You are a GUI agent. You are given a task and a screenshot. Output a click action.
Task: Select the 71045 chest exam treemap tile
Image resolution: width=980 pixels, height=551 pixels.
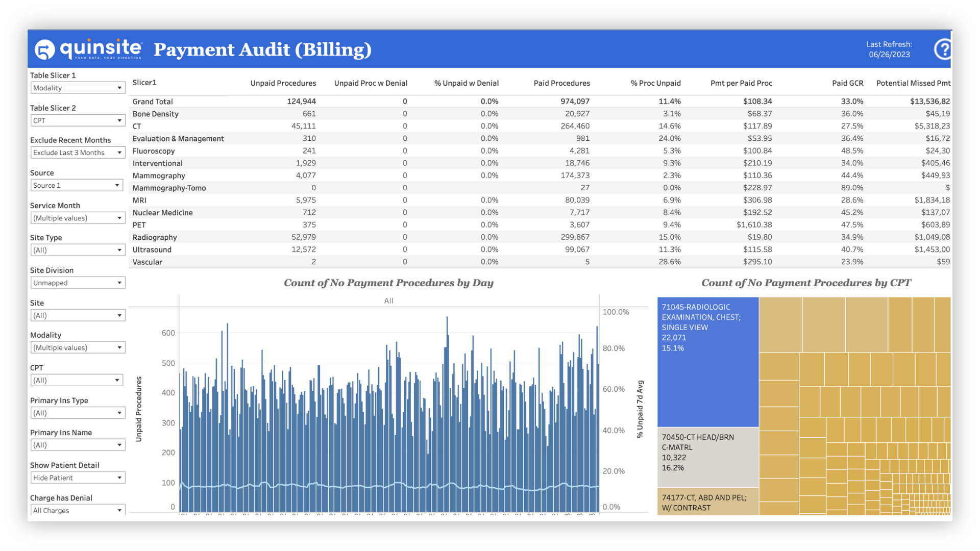tap(707, 362)
